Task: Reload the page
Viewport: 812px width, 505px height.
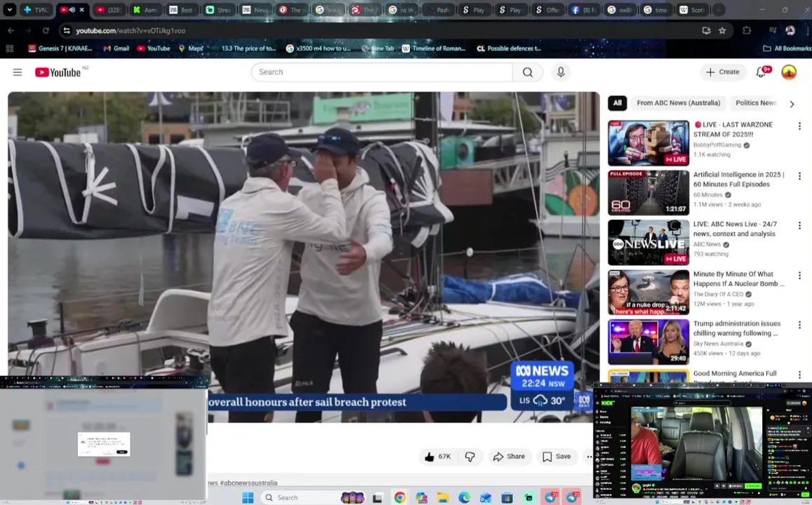Action: point(46,31)
